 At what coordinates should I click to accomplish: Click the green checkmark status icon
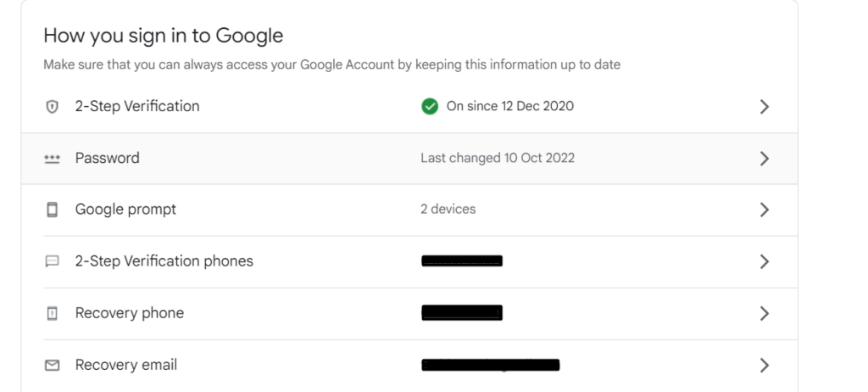[430, 107]
